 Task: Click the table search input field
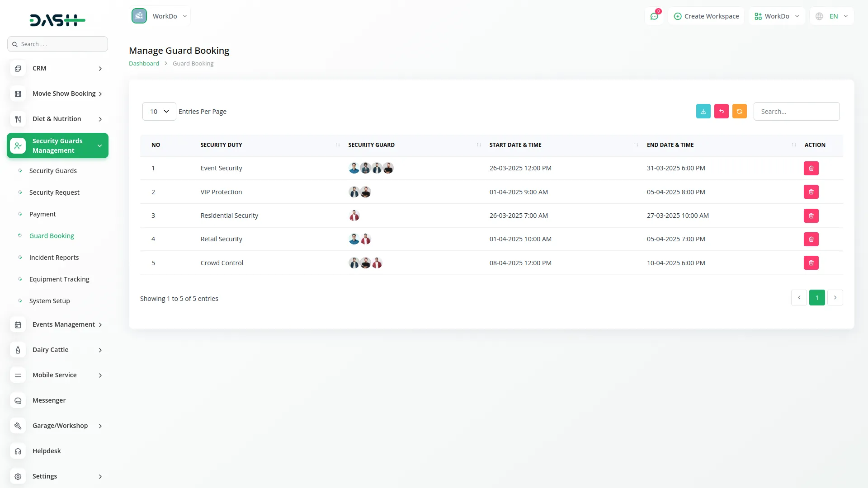coord(796,112)
